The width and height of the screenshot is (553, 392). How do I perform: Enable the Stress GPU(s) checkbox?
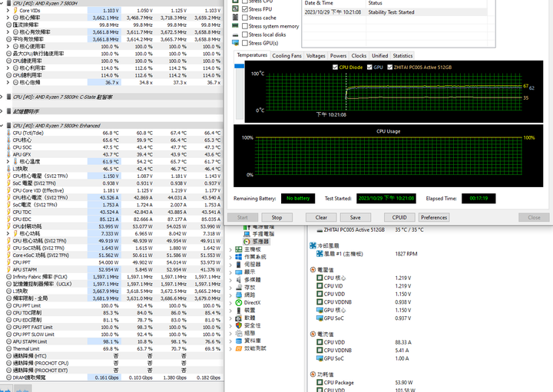click(x=245, y=43)
